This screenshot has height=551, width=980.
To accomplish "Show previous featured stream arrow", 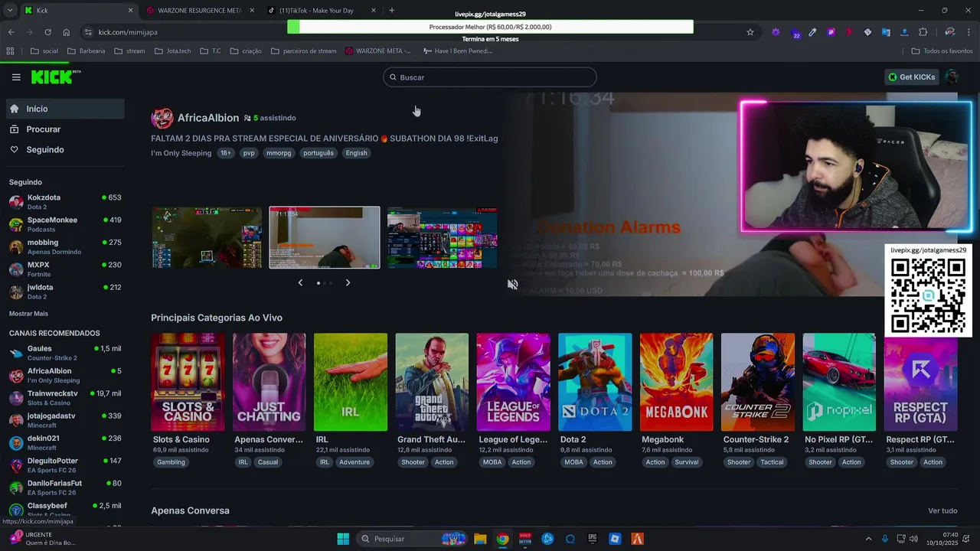I will (300, 282).
